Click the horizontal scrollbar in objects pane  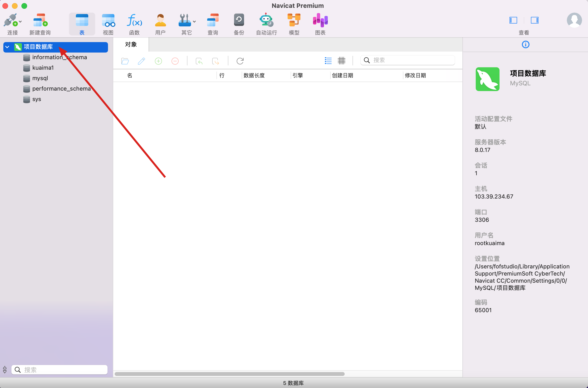(x=230, y=374)
